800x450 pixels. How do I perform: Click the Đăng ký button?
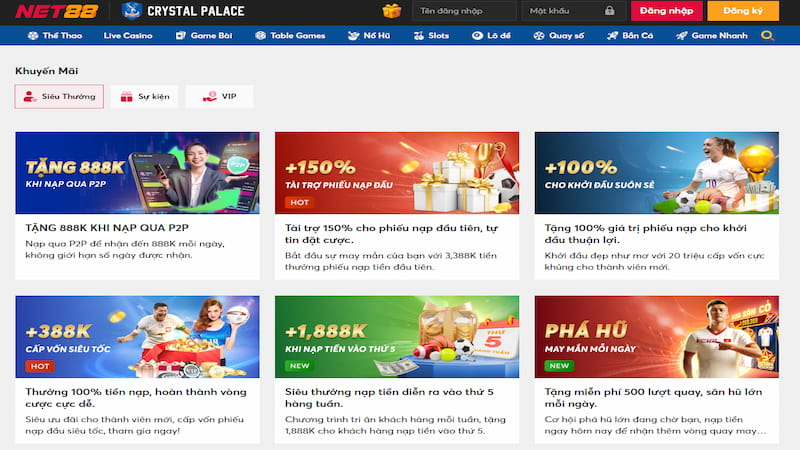[x=743, y=11]
